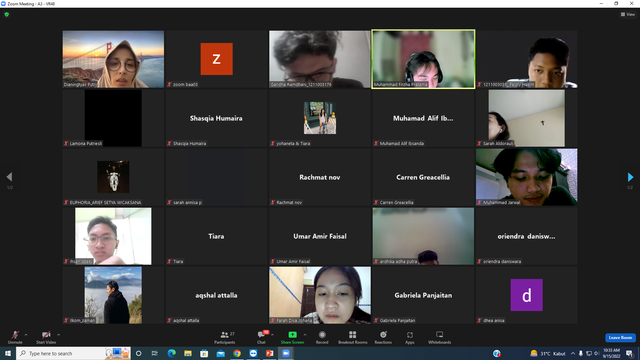Select the EUPHORIA_ARIEF SETYA WICAKSANA tile
This screenshot has height=360, width=640.
tap(113, 177)
